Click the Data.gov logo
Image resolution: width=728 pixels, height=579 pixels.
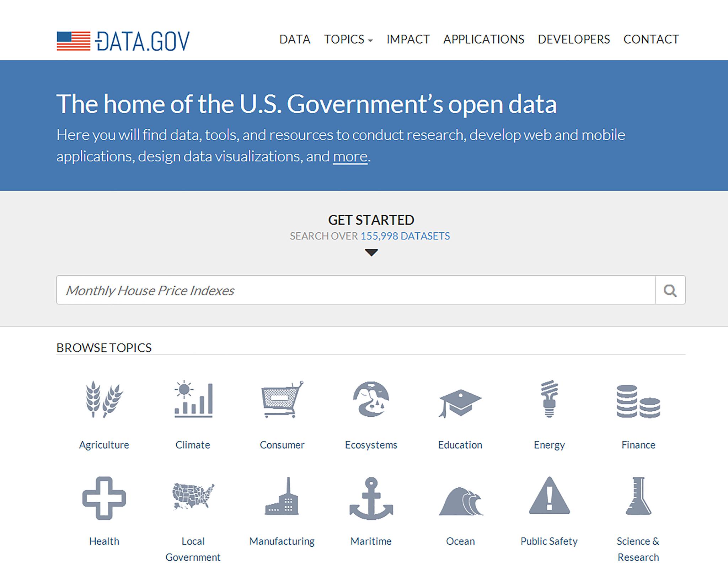point(123,41)
